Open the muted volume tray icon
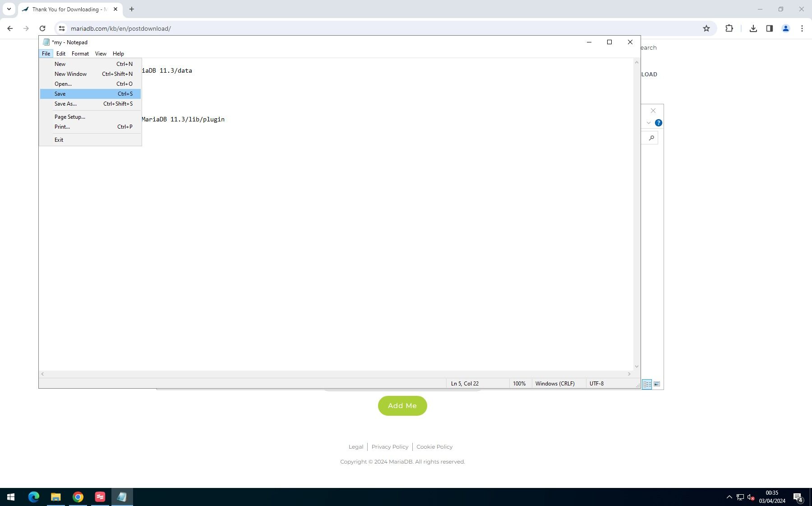This screenshot has height=506, width=812. [751, 497]
